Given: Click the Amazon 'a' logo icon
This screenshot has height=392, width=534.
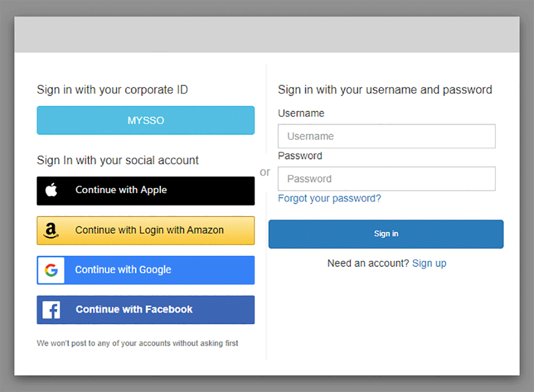Looking at the screenshot, I should pyautogui.click(x=51, y=230).
